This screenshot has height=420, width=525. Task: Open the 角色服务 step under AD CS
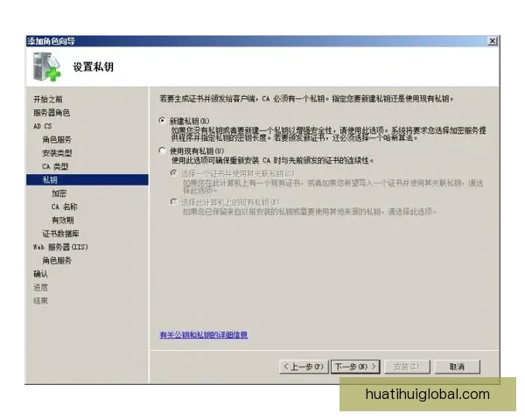tap(57, 140)
